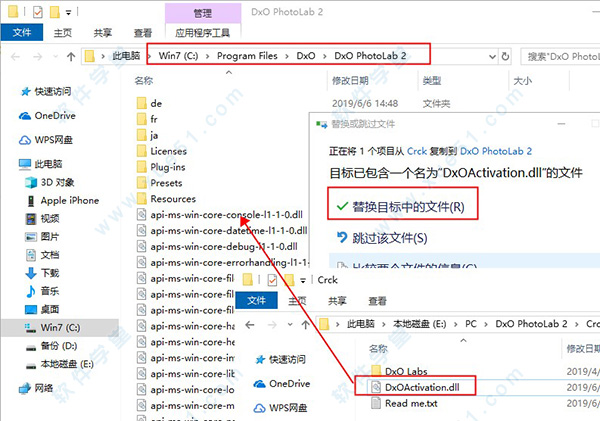The height and width of the screenshot is (421, 600).
Task: Select the ja folder icon
Action: [x=142, y=135]
